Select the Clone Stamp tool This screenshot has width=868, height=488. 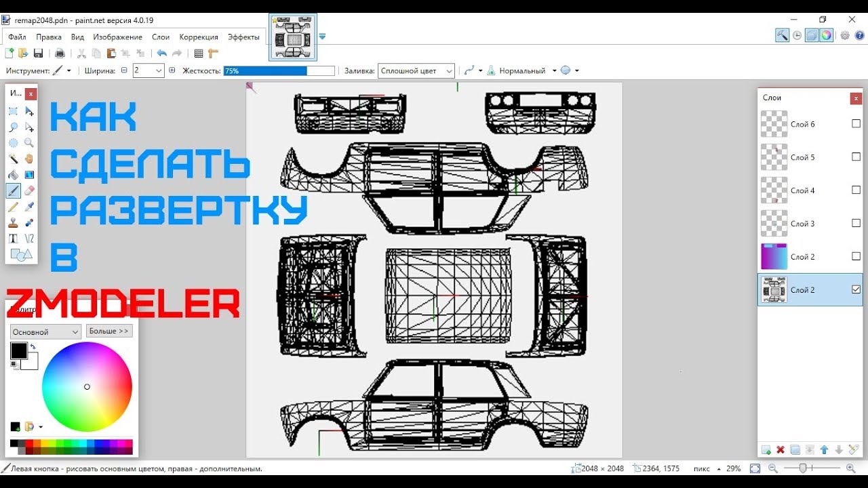(x=13, y=222)
